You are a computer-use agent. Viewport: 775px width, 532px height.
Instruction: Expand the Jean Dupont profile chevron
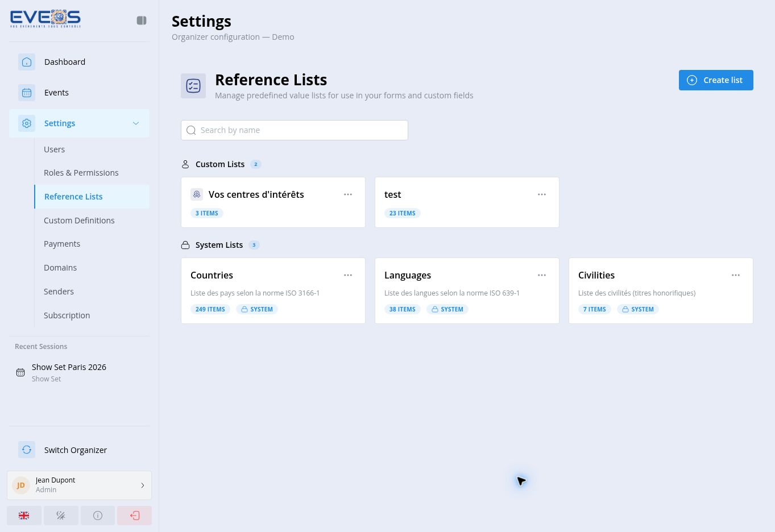coord(142,485)
